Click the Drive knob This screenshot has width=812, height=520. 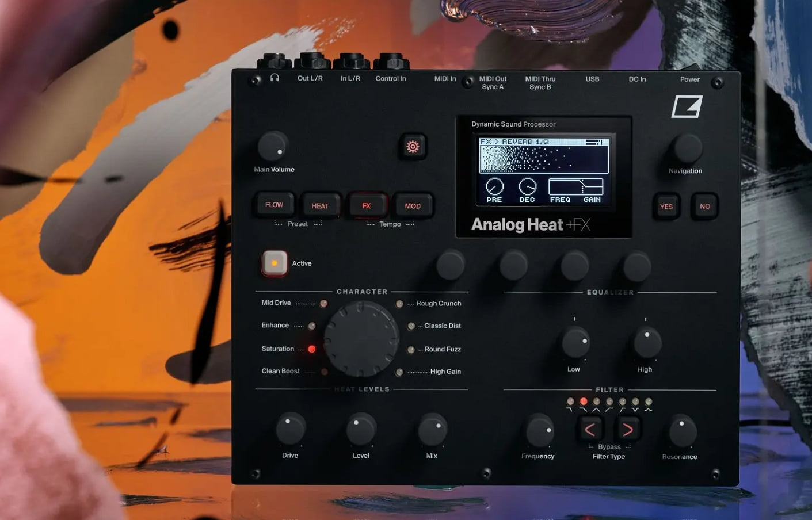[x=291, y=429]
